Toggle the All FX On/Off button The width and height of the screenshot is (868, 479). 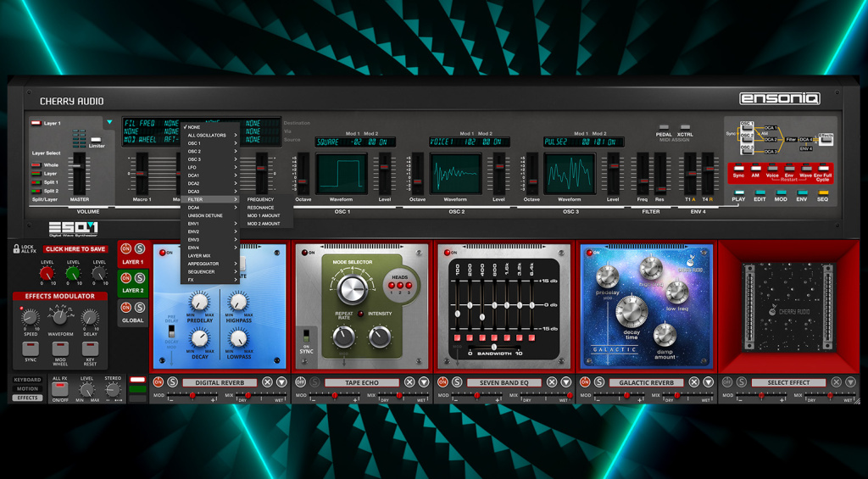click(59, 389)
